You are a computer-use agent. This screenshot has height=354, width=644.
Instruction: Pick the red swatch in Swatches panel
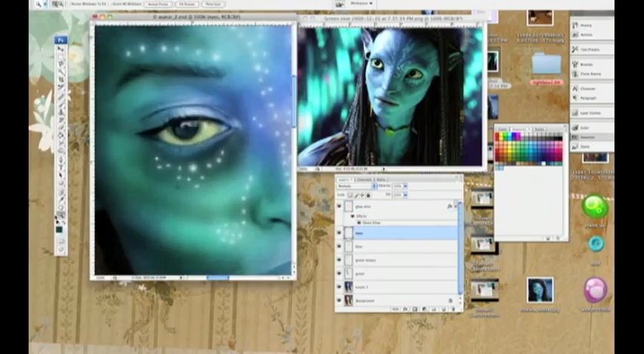pyautogui.click(x=498, y=136)
